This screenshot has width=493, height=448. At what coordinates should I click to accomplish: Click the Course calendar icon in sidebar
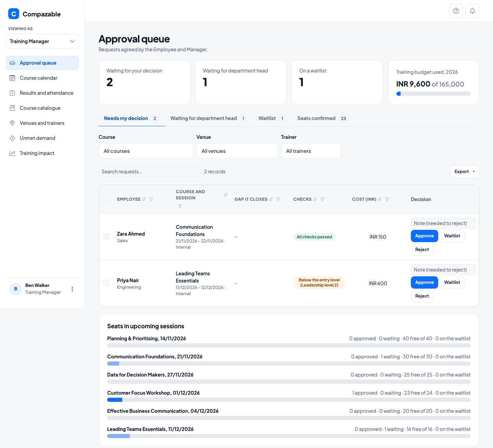[x=12, y=78]
